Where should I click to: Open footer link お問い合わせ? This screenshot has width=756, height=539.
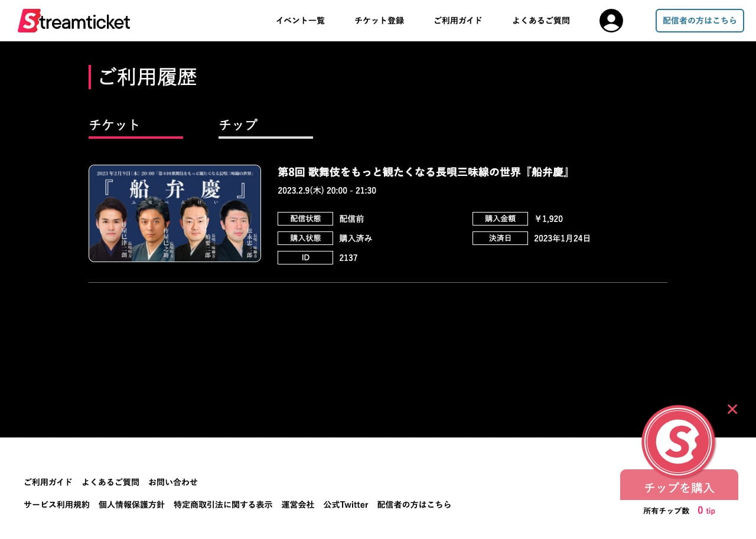coord(173,482)
